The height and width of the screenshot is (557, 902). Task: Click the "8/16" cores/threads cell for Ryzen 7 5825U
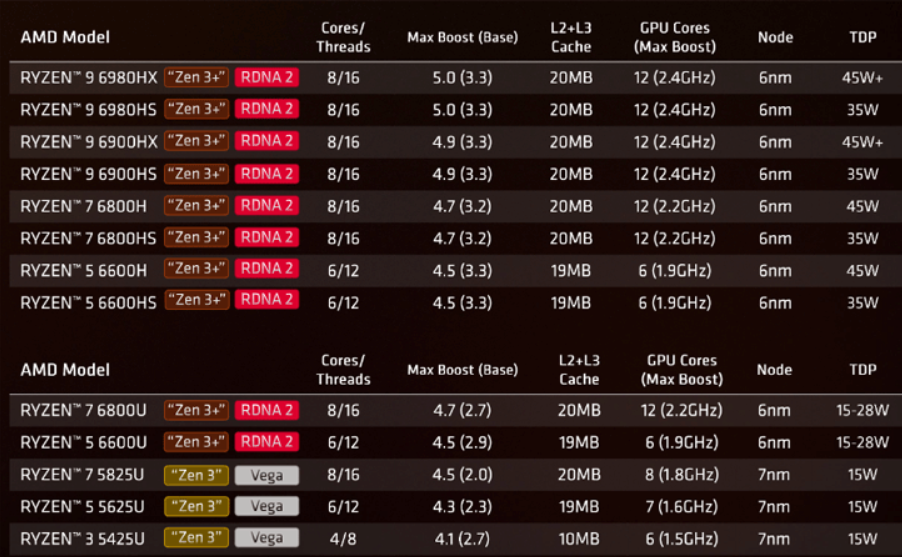[x=343, y=475]
